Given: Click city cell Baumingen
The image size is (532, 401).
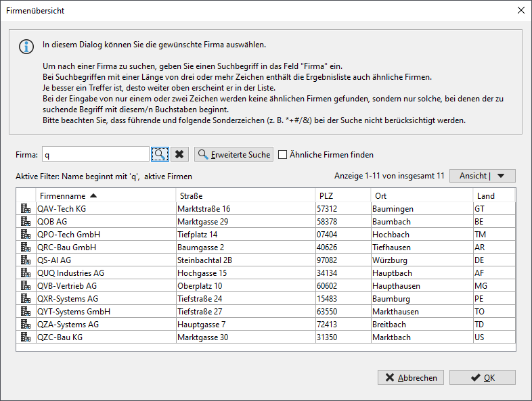Looking at the screenshot, I should tap(422, 209).
